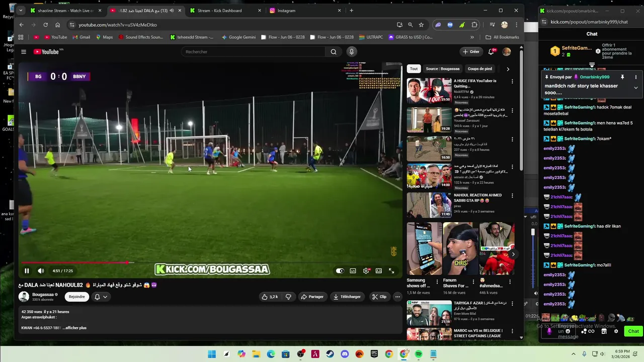Screen dimensions: 644x362
Task: Open emote picker in Kick chat input
Action: (x=568, y=331)
